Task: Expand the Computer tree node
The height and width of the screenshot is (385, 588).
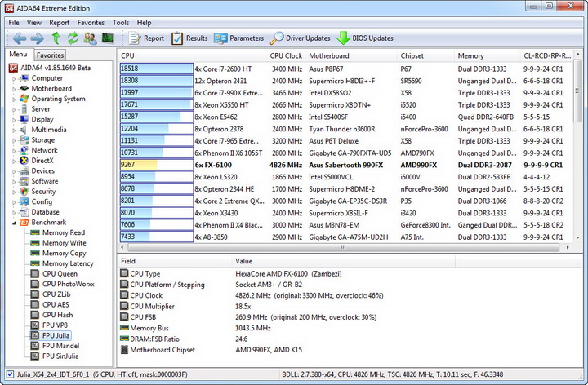Action: tap(14, 78)
